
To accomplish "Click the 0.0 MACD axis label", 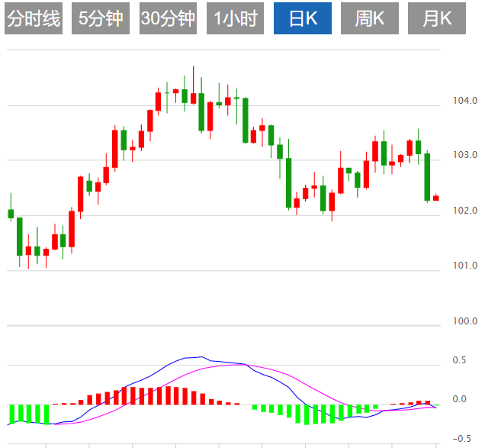I will [x=459, y=399].
